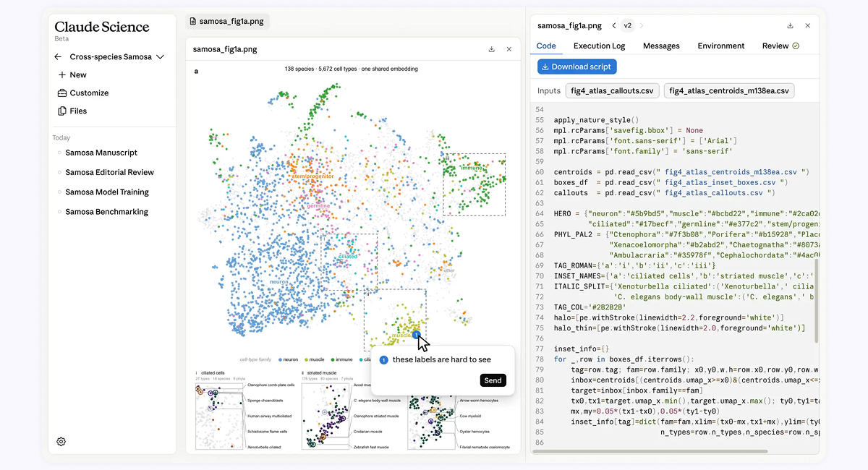Click the back arrow beside Cross-species Samosa
Image resolution: width=868 pixels, height=470 pixels.
[x=58, y=57]
